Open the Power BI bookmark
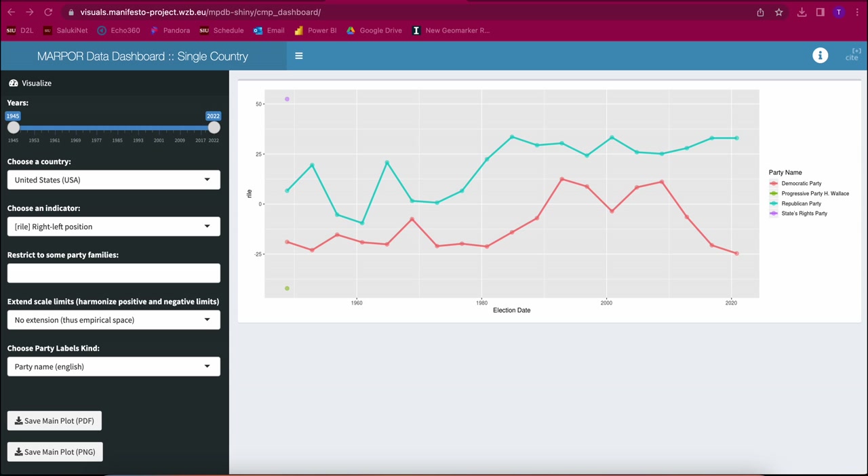868x476 pixels. tap(315, 31)
